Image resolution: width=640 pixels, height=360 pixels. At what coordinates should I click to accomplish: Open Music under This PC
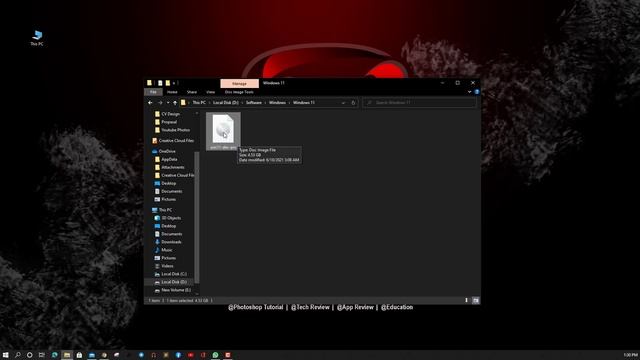(167, 250)
